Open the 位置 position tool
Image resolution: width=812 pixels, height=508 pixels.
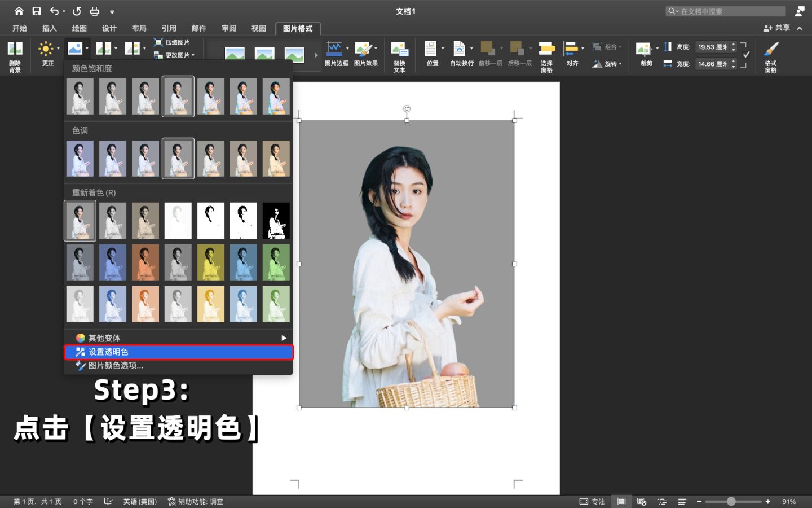433,54
